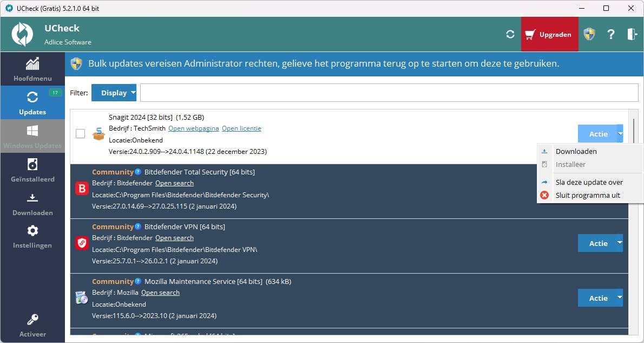Click the UCheck logo in the header
This screenshot has height=343, width=644.
coord(22,34)
